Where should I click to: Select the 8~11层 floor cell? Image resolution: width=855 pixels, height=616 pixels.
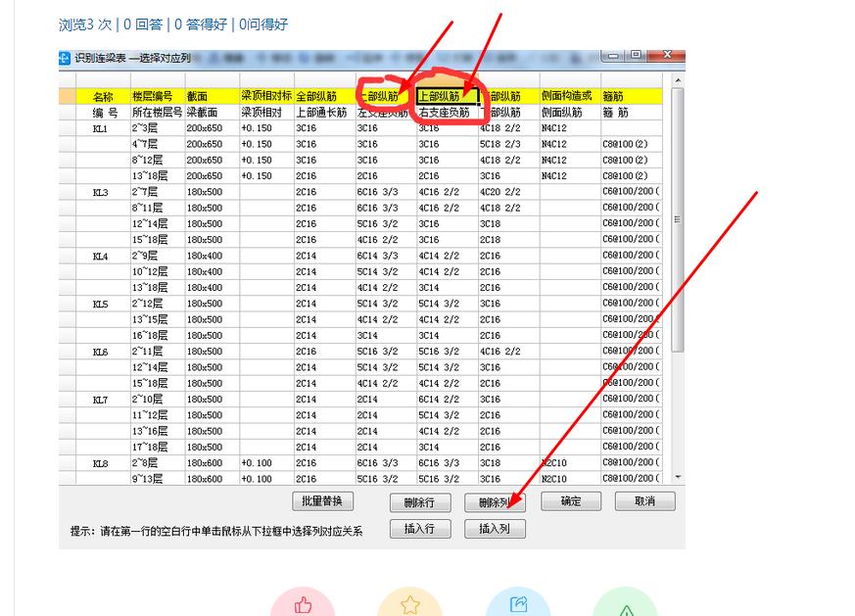[x=158, y=209]
